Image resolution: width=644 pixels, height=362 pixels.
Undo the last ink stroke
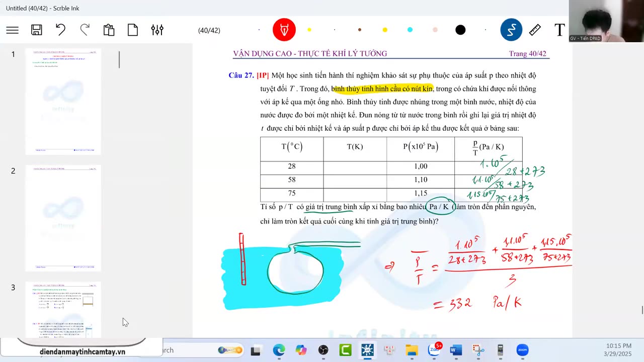(x=60, y=30)
